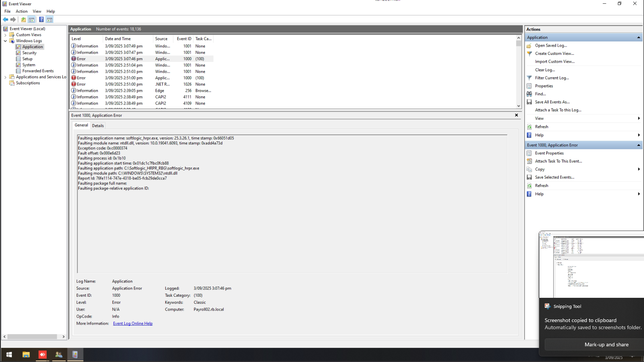Viewport: 644px width, 362px height.
Task: Switch to the Details tab
Action: (98, 126)
